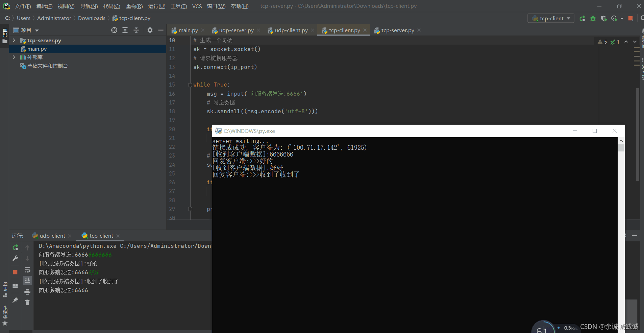Rerun tcp-client from the top toolbar
This screenshot has width=644, height=333.
click(582, 19)
